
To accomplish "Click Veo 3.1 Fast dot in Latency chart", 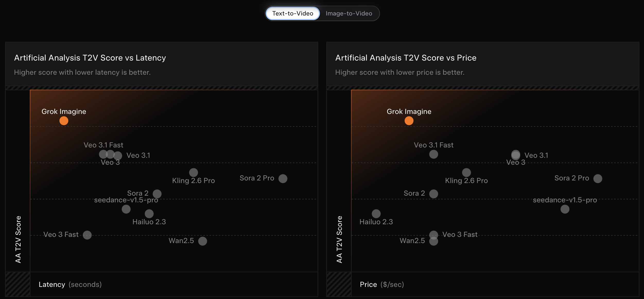I will coord(103,154).
